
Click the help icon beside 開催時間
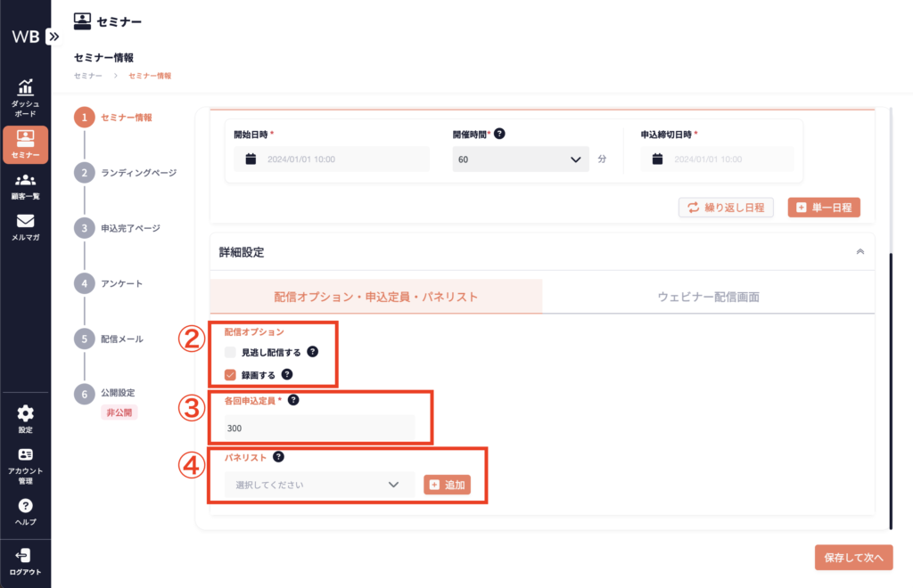point(499,134)
